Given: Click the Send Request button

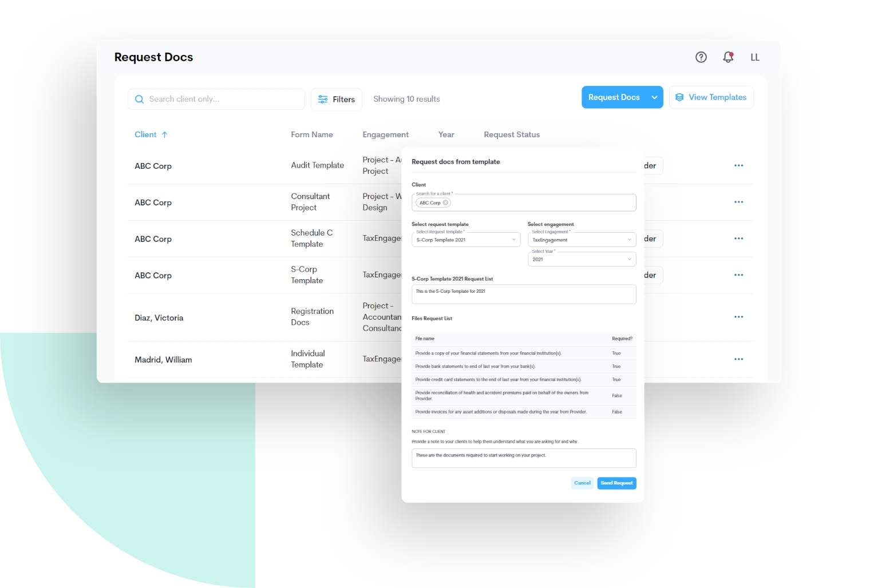Looking at the screenshot, I should (x=616, y=483).
